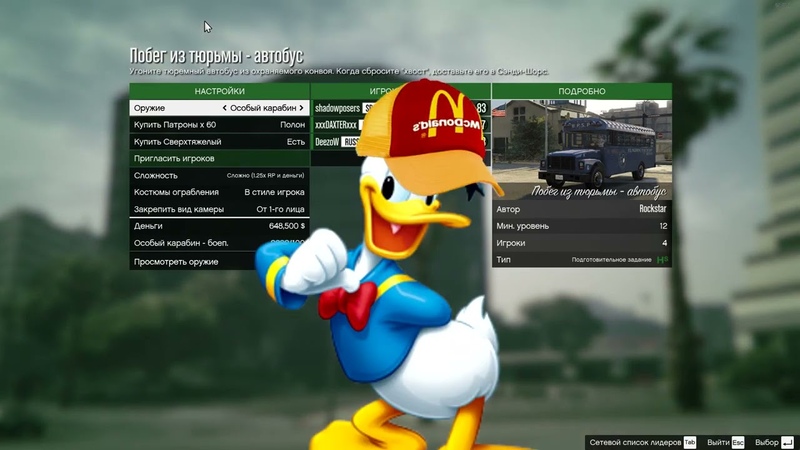Viewport: 800px width, 450px height.
Task: Open the НАСТРОЙКИ column header
Action: pos(219,91)
